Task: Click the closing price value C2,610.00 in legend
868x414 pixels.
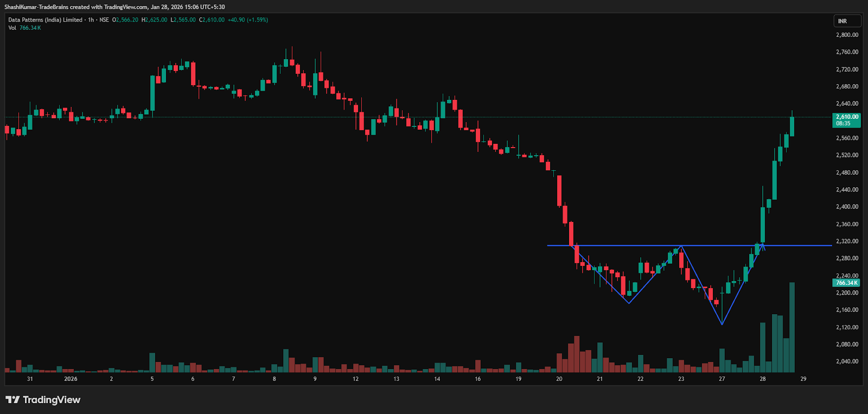Action: pos(212,20)
